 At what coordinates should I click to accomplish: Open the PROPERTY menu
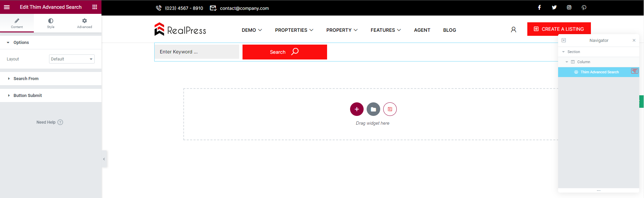click(342, 30)
